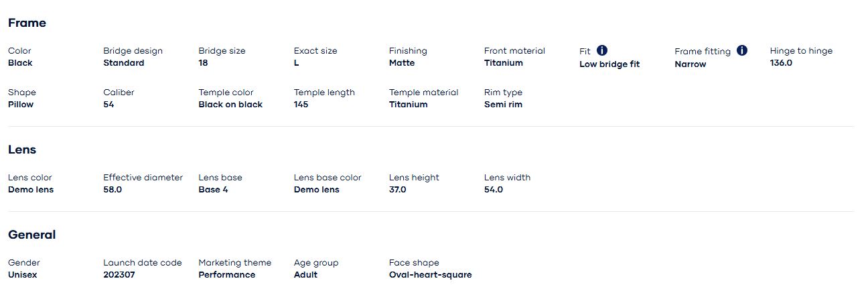Click the Black on black temple color
Viewport: 868px width, 291px height.
[230, 105]
